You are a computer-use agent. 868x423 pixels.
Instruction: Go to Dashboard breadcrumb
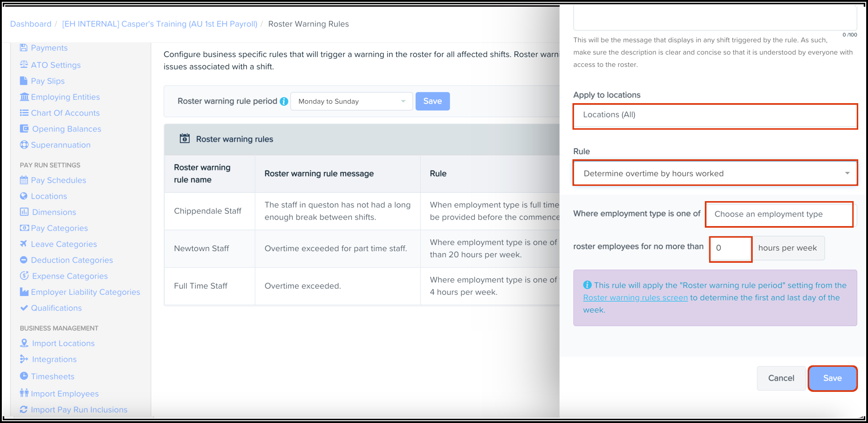pos(31,24)
